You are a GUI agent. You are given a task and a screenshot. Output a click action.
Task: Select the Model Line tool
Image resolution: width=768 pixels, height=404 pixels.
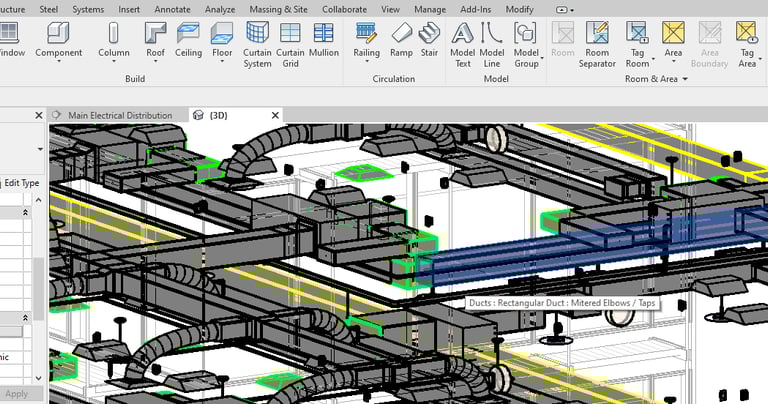click(492, 45)
